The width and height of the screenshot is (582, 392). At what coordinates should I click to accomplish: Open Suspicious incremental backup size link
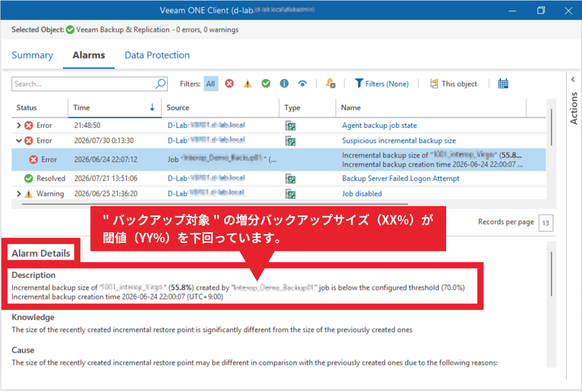pos(399,141)
